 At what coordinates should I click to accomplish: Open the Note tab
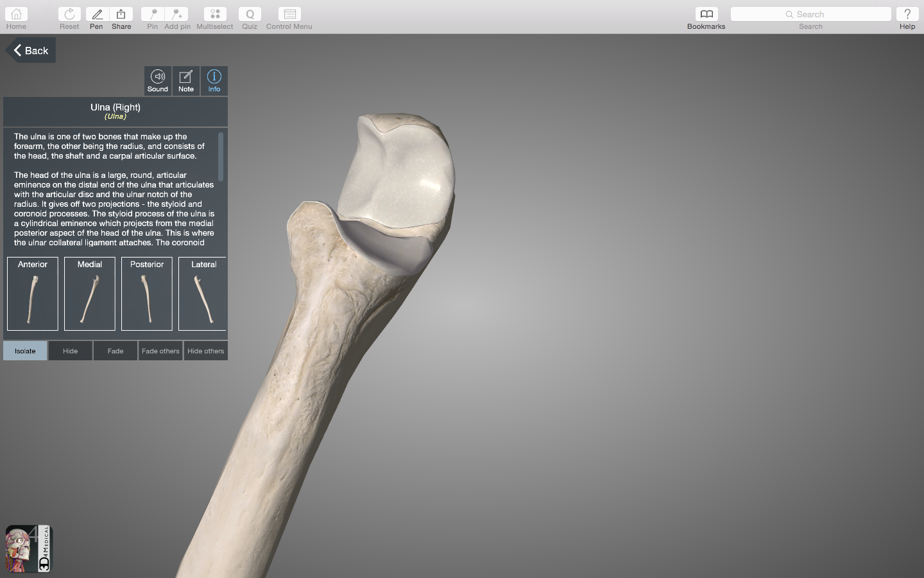click(186, 81)
